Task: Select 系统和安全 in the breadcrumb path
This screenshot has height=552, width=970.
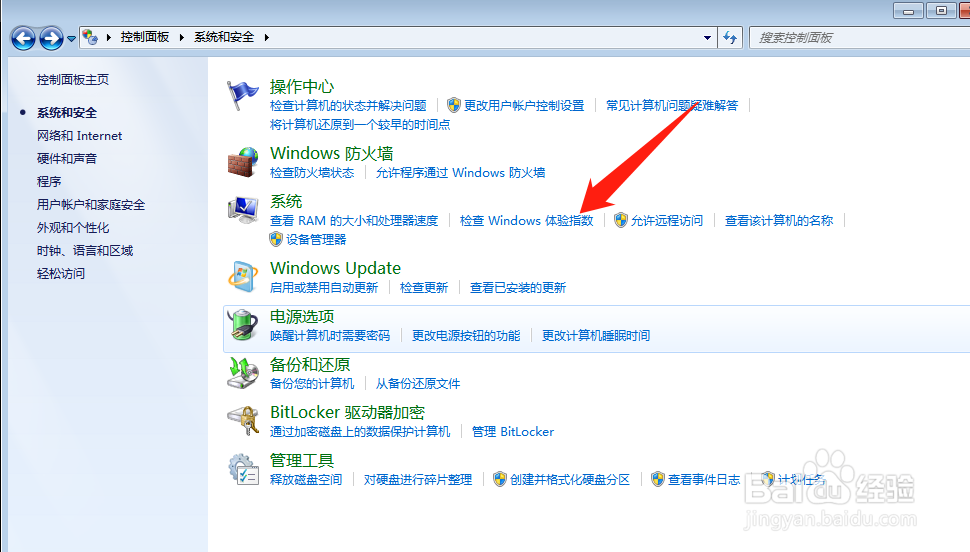Action: pos(224,37)
